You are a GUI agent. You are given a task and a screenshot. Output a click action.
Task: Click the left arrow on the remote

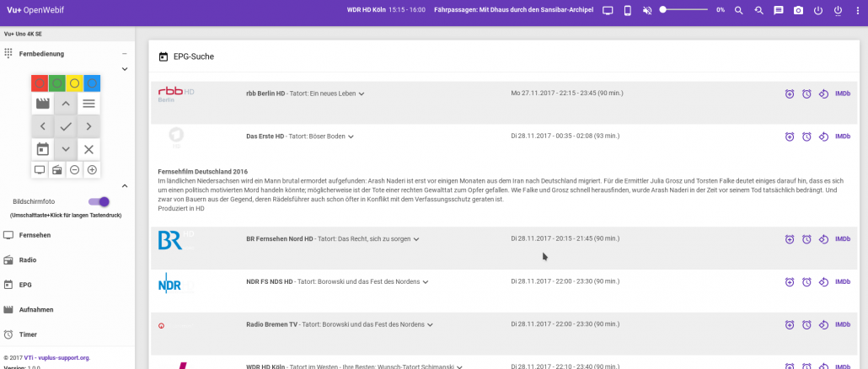pyautogui.click(x=43, y=126)
